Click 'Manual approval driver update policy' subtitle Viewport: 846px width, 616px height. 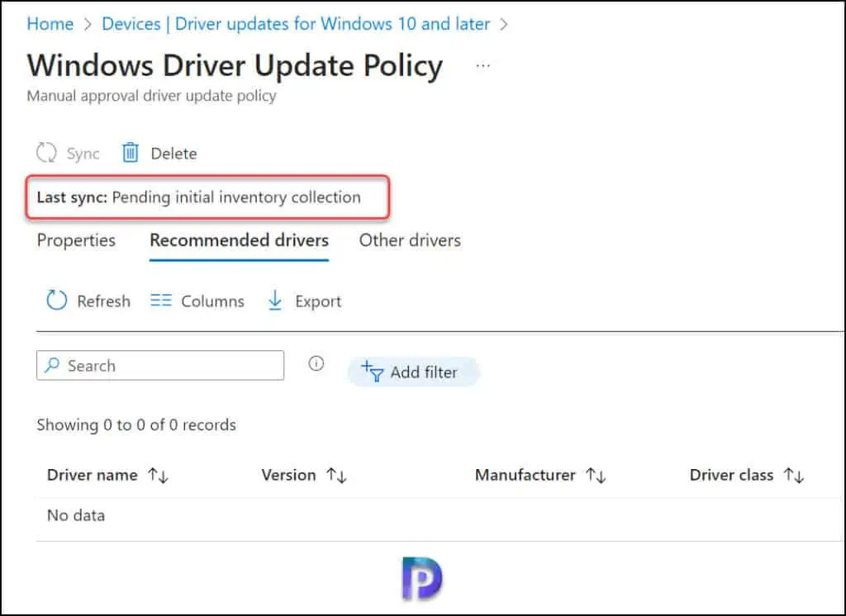click(x=152, y=96)
